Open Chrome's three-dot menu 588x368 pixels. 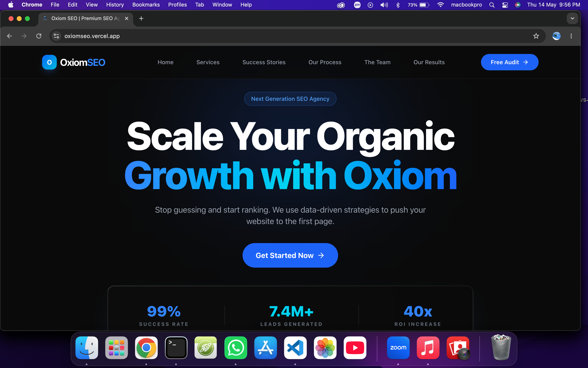tap(571, 36)
